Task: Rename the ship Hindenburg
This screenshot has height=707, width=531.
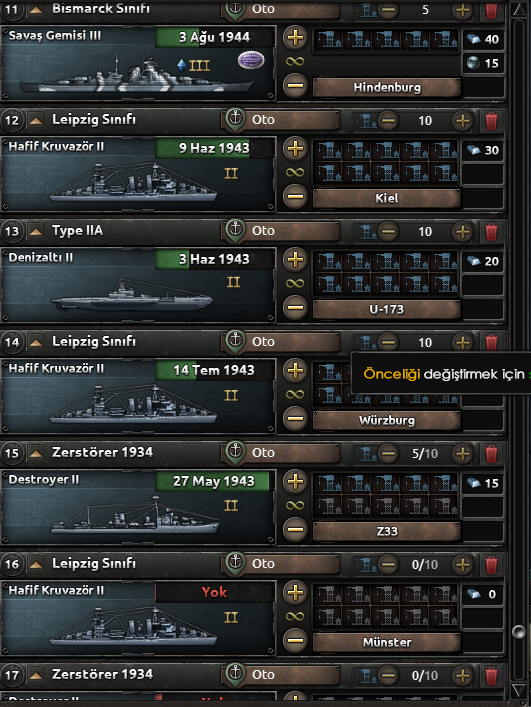Action: click(x=387, y=87)
